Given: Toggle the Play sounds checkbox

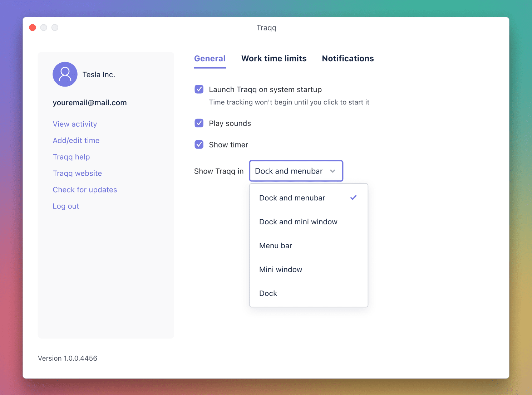Looking at the screenshot, I should click(x=199, y=123).
